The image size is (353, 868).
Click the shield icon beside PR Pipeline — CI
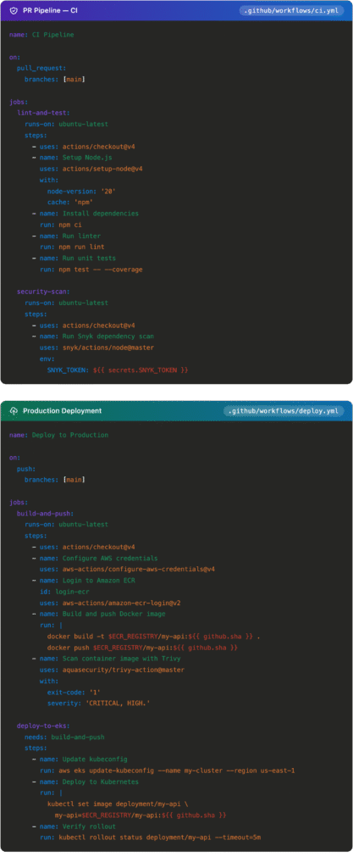[x=14, y=10]
